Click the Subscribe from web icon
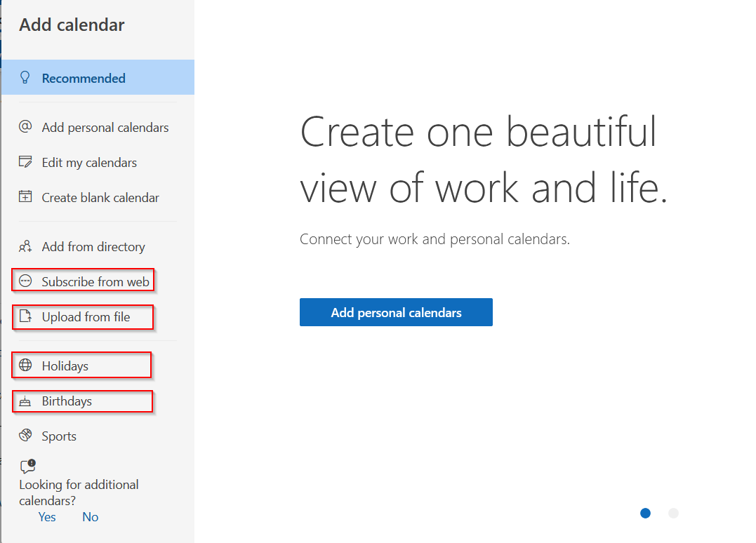The image size is (756, 543). [26, 281]
